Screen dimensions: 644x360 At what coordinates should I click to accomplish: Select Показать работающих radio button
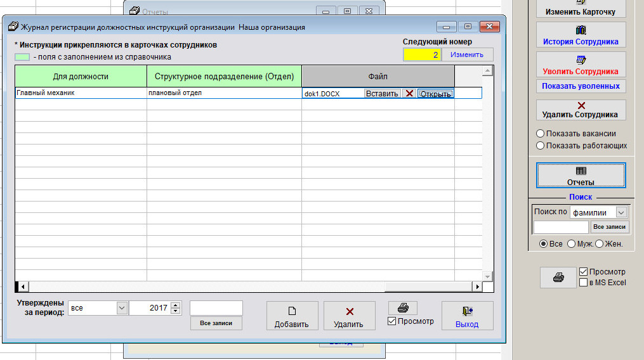[541, 146]
